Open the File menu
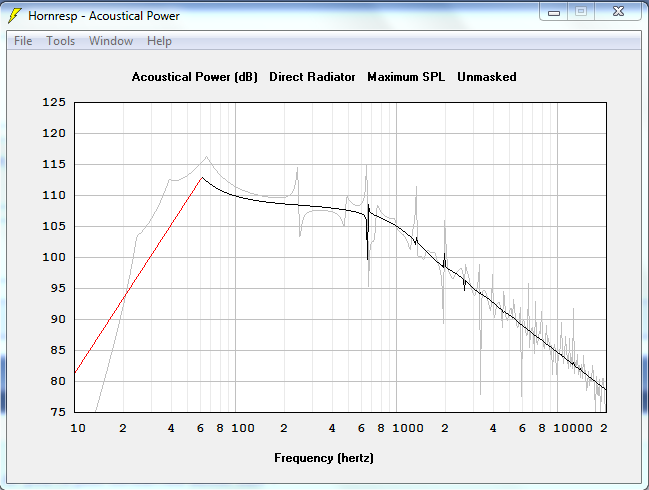Image resolution: width=649 pixels, height=490 pixels. coord(23,41)
